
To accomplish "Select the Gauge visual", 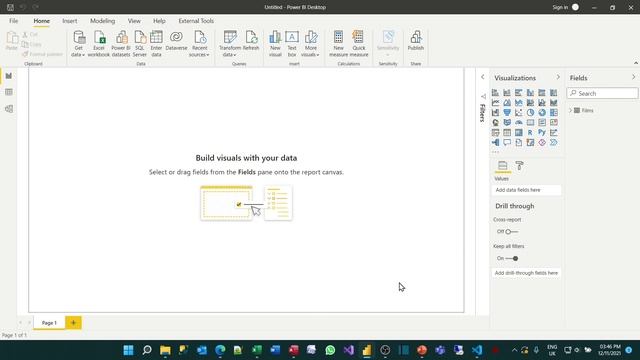I will tap(518, 122).
